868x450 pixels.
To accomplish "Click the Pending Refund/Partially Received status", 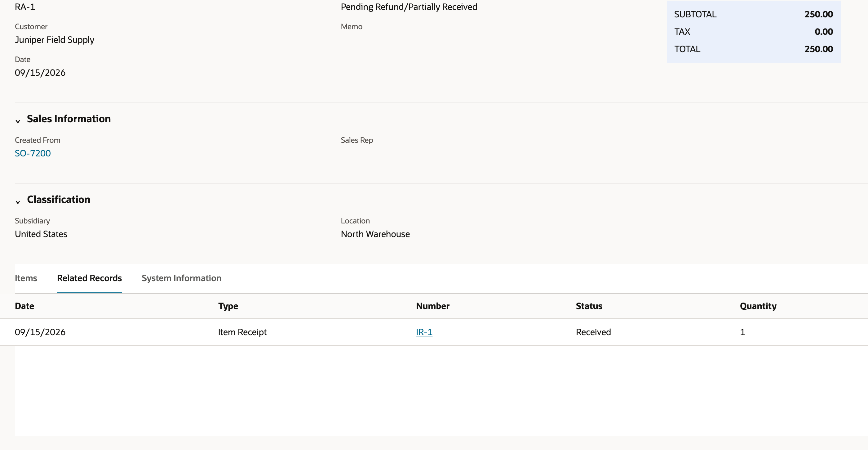I will point(409,7).
